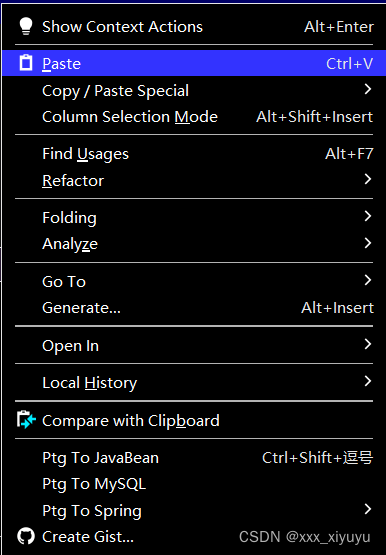The image size is (386, 555).
Task: Choose Ptg To MySQL
Action: point(194,484)
